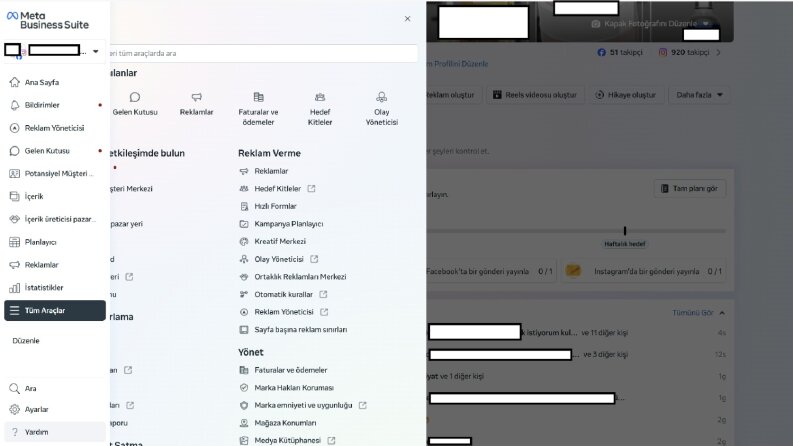Open Faturalar ve ödemeler shortcut icon
Screen dimensions: 793x446
coord(258,97)
